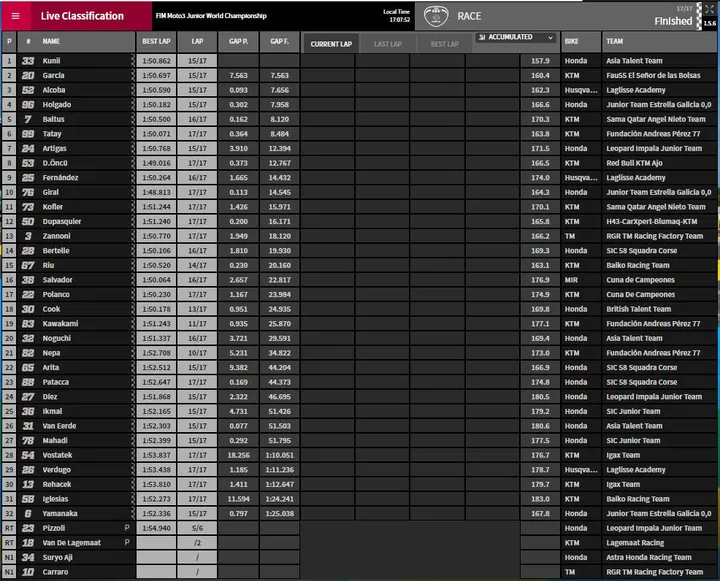Click Iglesias gap to first 1:24.241
720x581 pixels.
click(279, 499)
